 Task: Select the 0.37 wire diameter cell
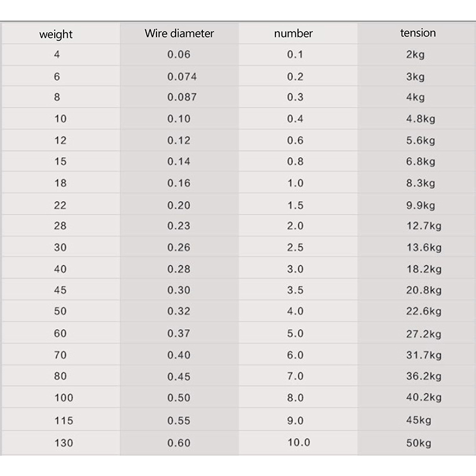coord(179,334)
